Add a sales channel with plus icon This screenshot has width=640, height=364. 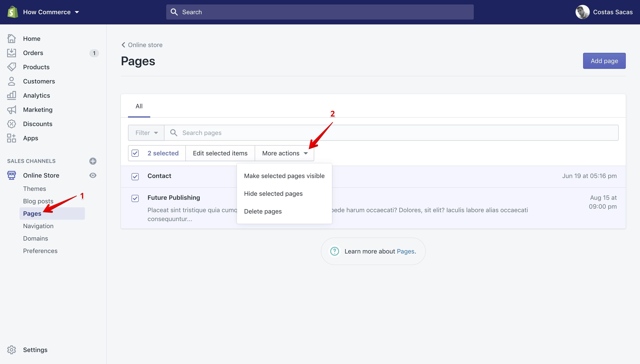point(93,161)
